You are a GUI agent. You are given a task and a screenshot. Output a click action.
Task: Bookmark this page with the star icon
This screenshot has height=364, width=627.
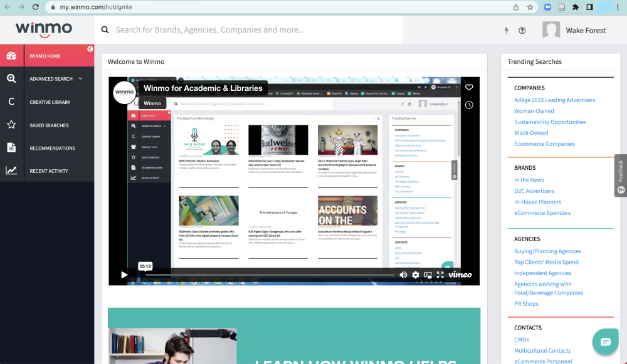click(530, 7)
